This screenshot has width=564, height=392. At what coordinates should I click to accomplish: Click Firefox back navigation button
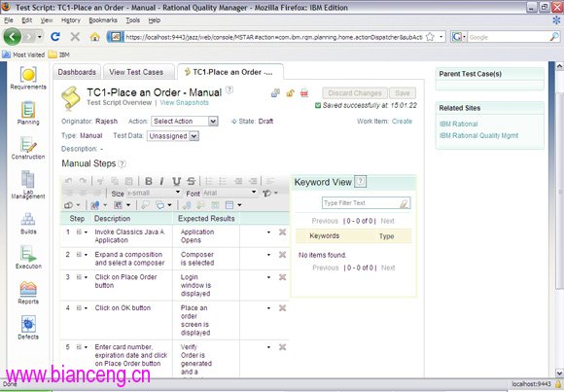[13, 36]
